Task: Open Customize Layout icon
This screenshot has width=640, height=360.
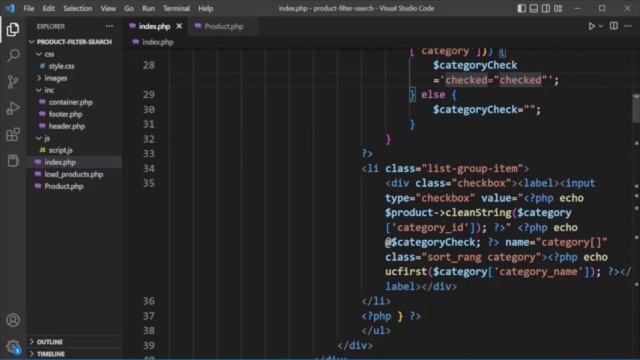Action: click(x=558, y=9)
